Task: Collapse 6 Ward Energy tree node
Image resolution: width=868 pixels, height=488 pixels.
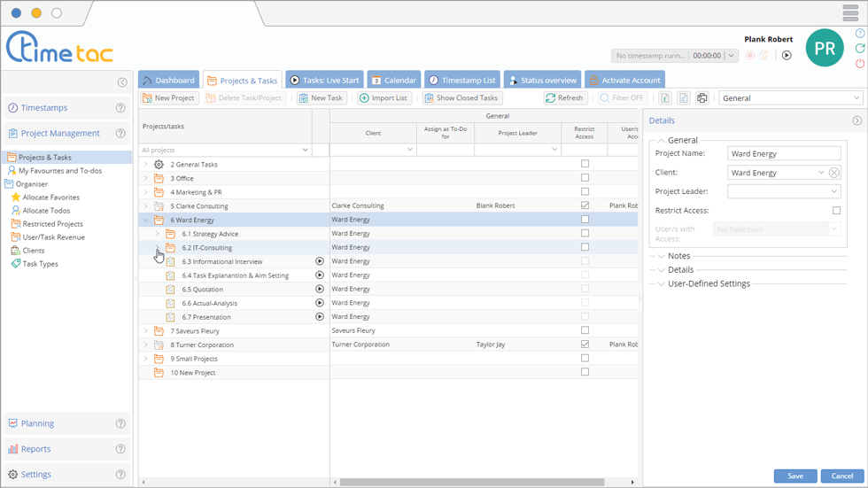Action: pos(145,220)
